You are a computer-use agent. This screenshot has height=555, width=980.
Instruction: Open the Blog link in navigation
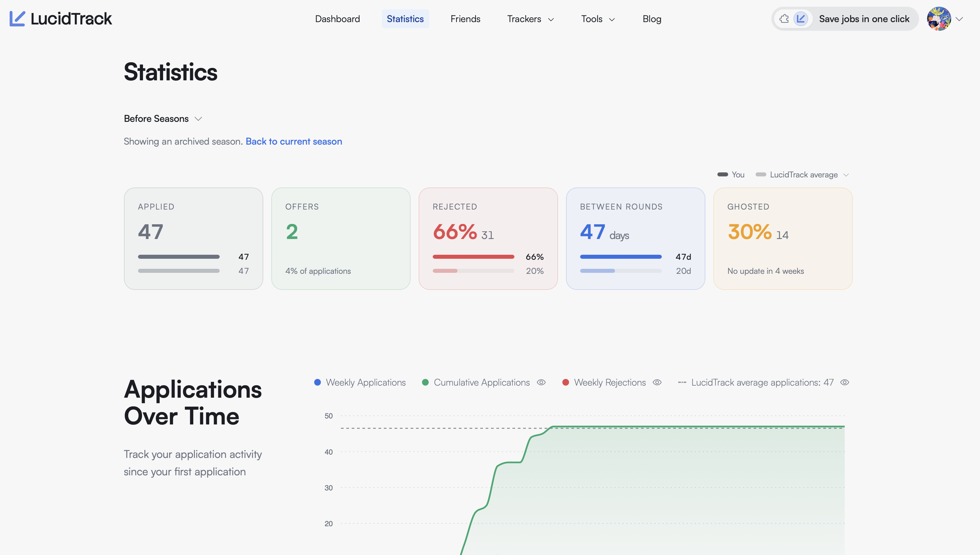click(x=652, y=19)
